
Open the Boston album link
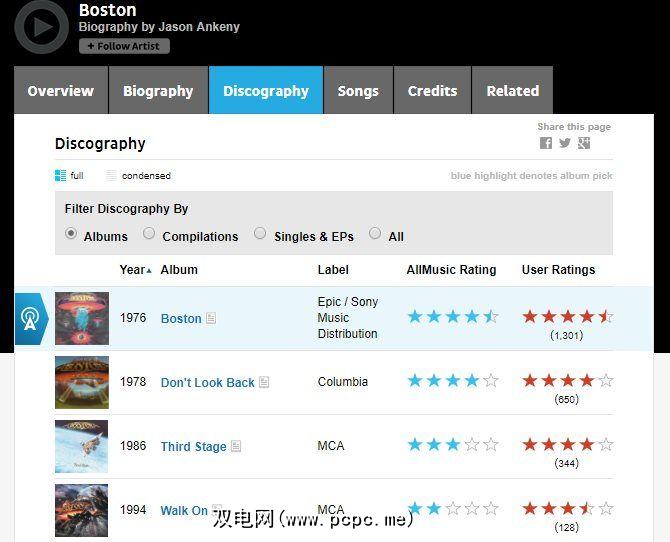click(x=181, y=318)
